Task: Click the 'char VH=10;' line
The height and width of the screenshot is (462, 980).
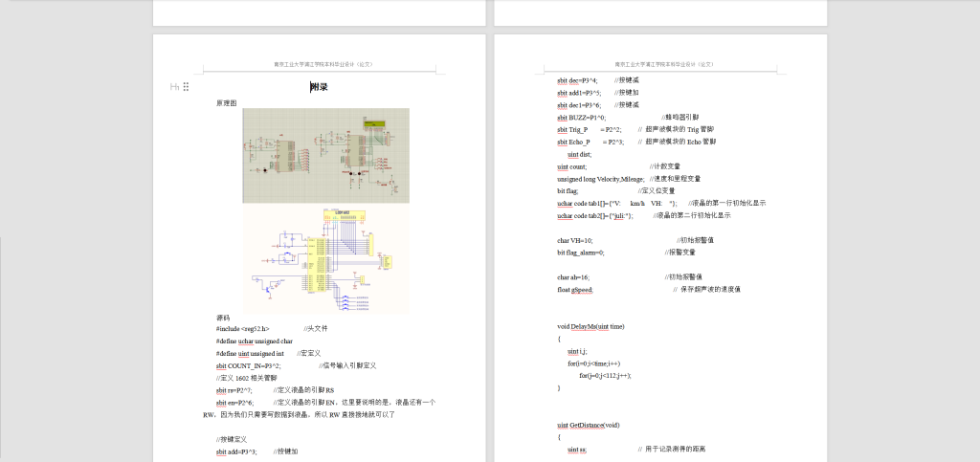Action: click(575, 240)
